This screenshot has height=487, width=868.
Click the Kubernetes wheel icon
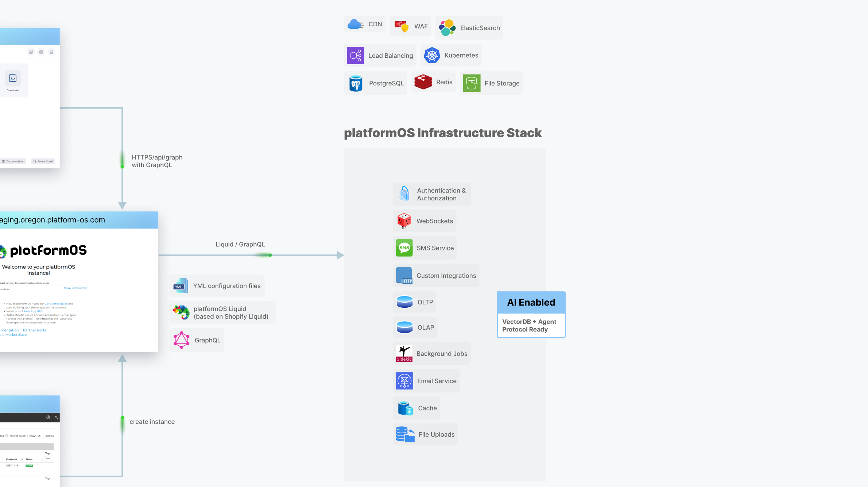[432, 55]
